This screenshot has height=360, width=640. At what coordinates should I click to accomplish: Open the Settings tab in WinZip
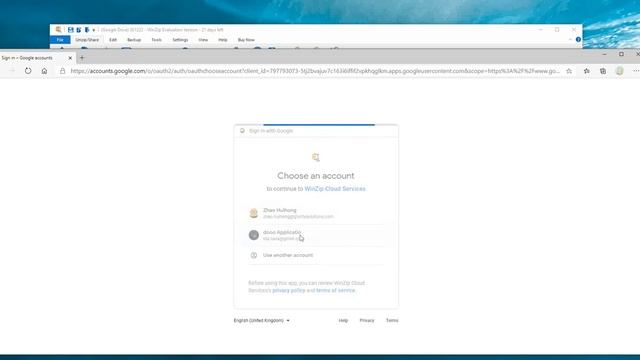pyautogui.click(x=180, y=40)
